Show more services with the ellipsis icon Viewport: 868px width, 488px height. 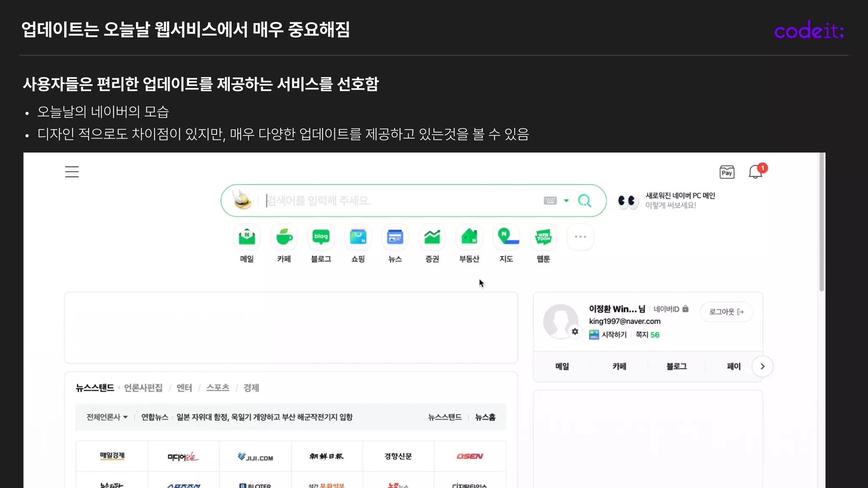tap(580, 237)
